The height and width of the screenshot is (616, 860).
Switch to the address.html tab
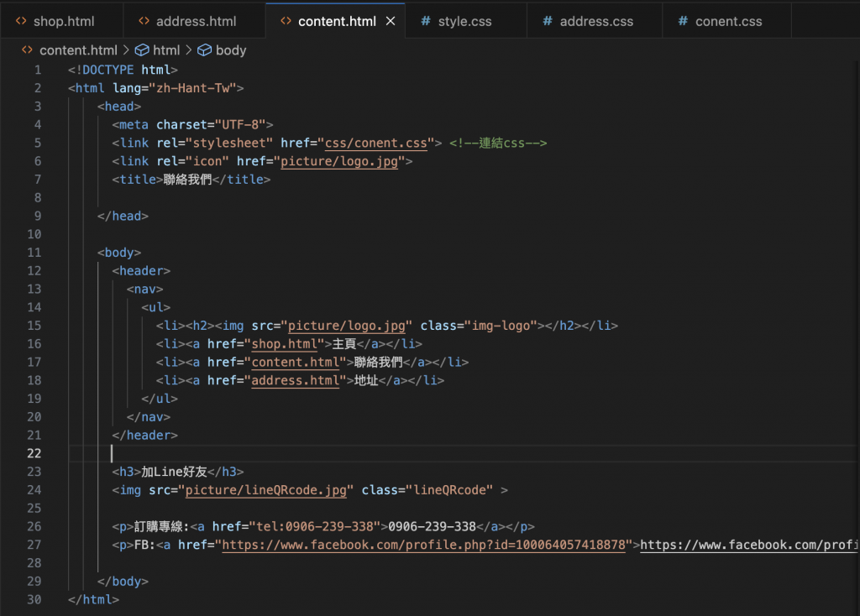click(195, 21)
